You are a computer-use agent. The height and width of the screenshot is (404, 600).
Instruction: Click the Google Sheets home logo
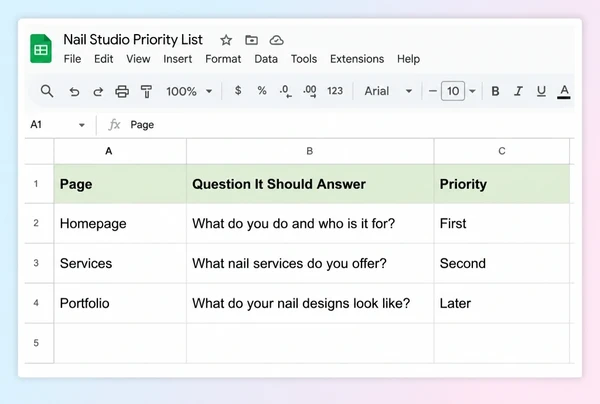pyautogui.click(x=41, y=49)
